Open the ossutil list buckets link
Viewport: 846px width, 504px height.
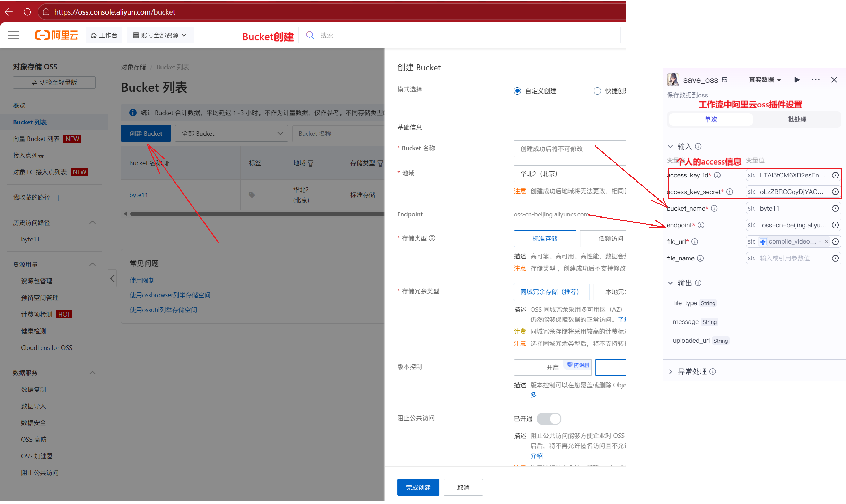[x=163, y=310]
